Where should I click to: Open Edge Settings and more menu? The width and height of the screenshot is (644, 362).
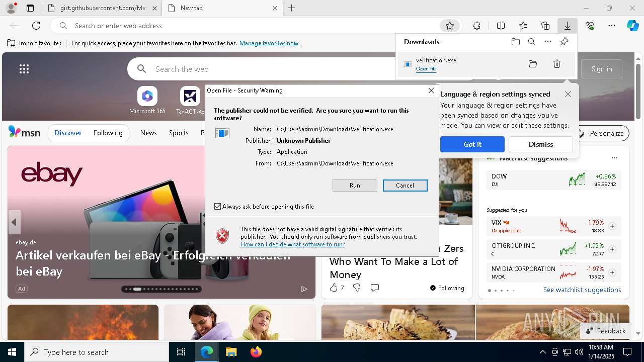coord(612,26)
